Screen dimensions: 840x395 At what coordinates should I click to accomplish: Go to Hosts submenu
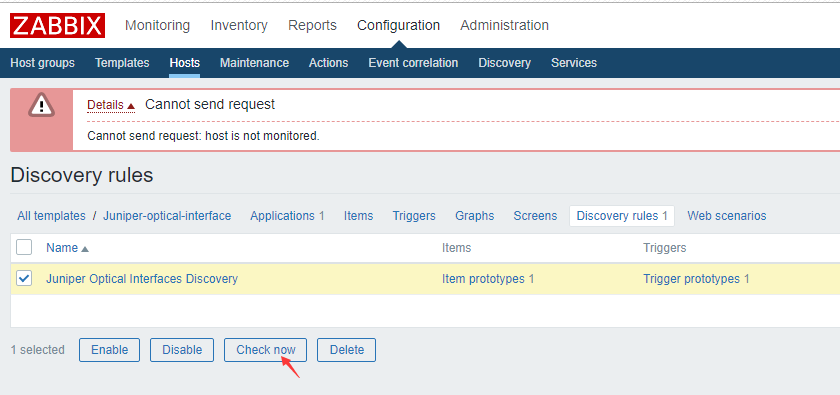(x=185, y=63)
